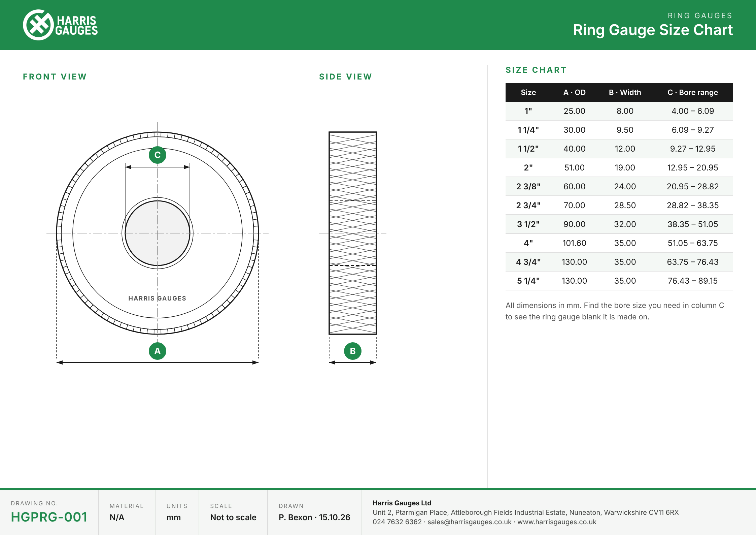
Task: Click the green B width marker
Action: tap(353, 351)
